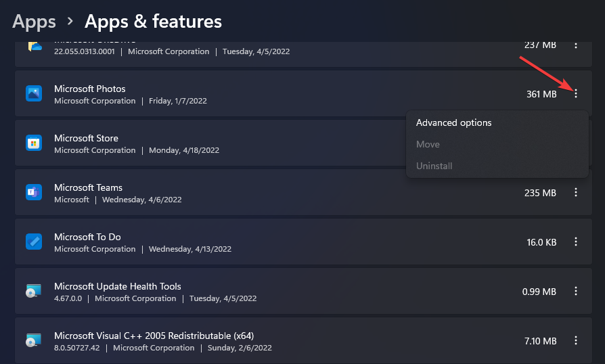This screenshot has height=364, width=605.
Task: Click the Microsoft To Do icon
Action: [34, 242]
